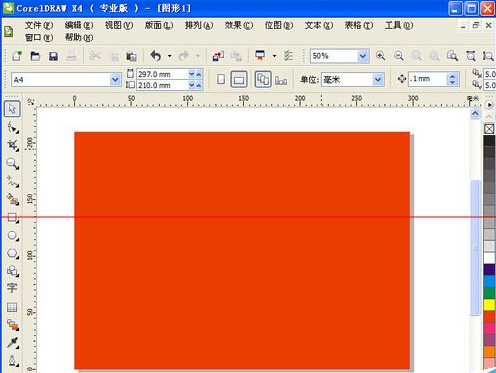Open the 文件(F) menu
This screenshot has height=373, width=496.
(x=39, y=25)
